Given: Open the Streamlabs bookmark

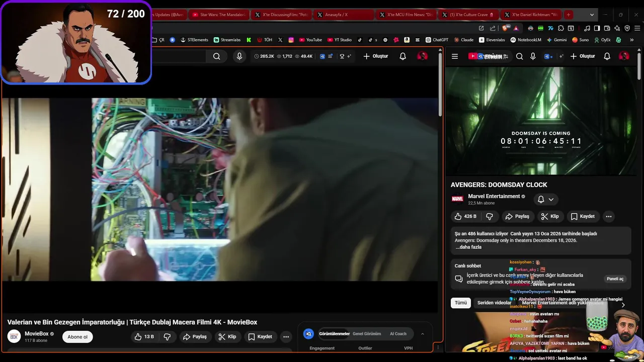Looking at the screenshot, I should 227,40.
